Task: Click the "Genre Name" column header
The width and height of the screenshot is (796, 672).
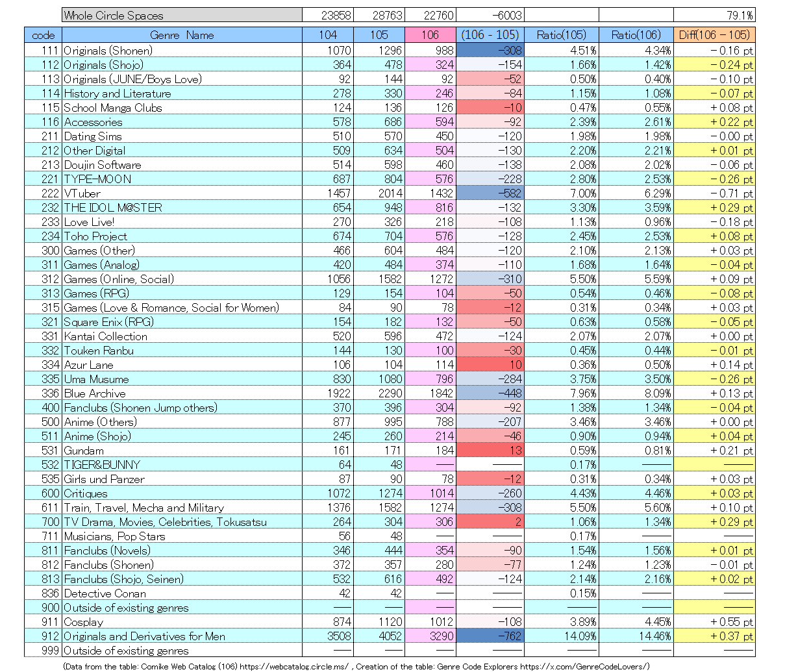Action: (182, 35)
